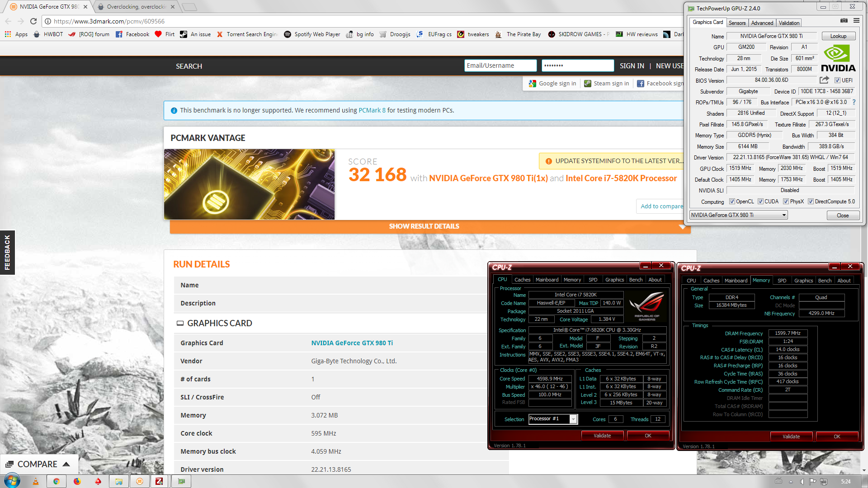Click the password input field
The width and height of the screenshot is (868, 488).
pyautogui.click(x=578, y=66)
